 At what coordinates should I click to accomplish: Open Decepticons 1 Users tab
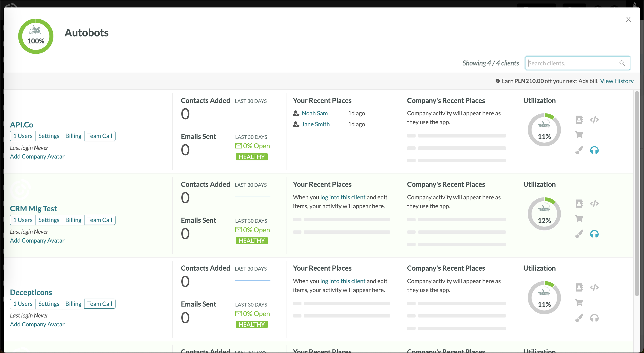pyautogui.click(x=23, y=304)
